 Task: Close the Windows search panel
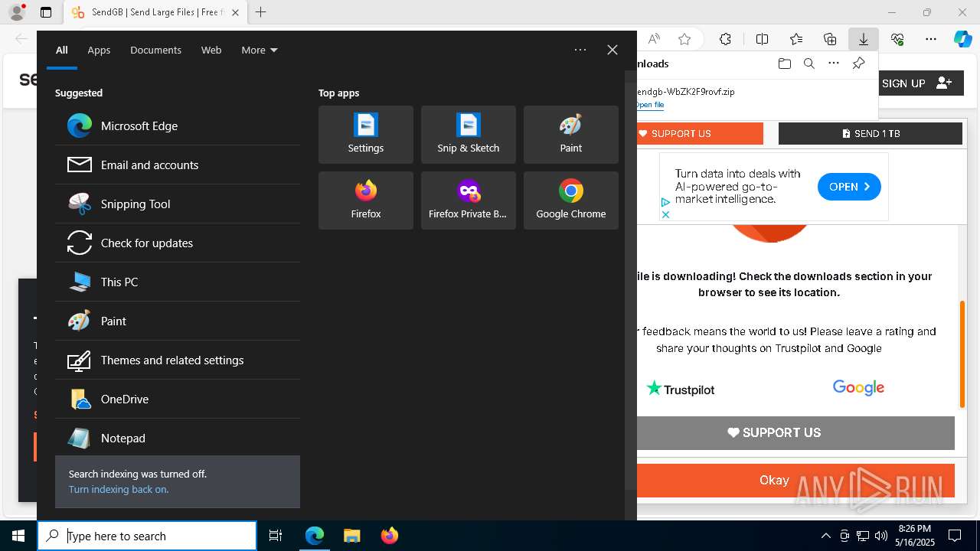[x=612, y=50]
